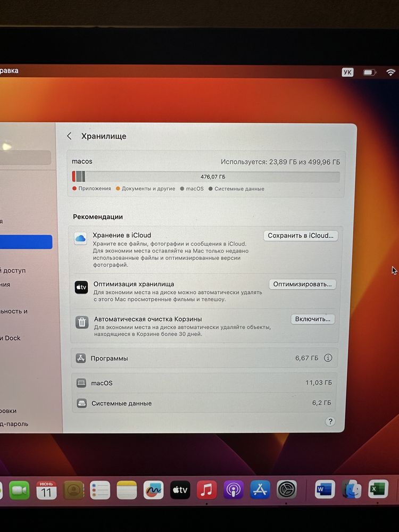Open Microsoft Excel from the Dock

[x=378, y=489]
